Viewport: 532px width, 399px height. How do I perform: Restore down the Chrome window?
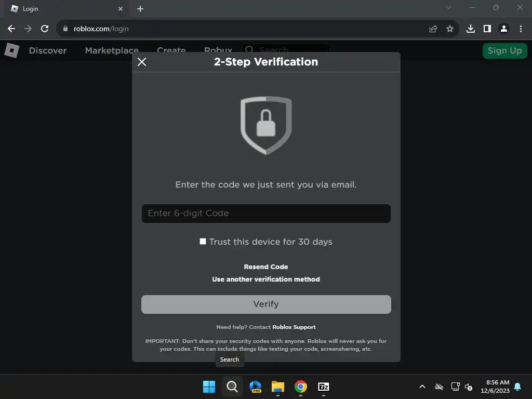pyautogui.click(x=496, y=7)
